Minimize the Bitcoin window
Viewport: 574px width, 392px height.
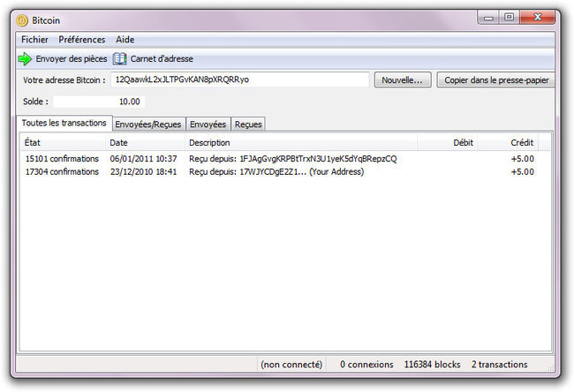(x=488, y=18)
